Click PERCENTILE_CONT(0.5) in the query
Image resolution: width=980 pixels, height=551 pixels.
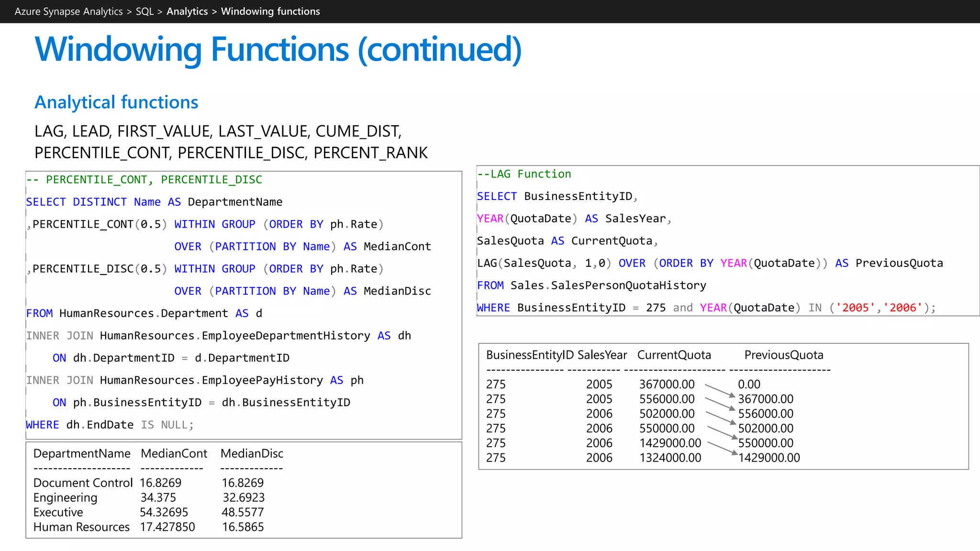100,224
